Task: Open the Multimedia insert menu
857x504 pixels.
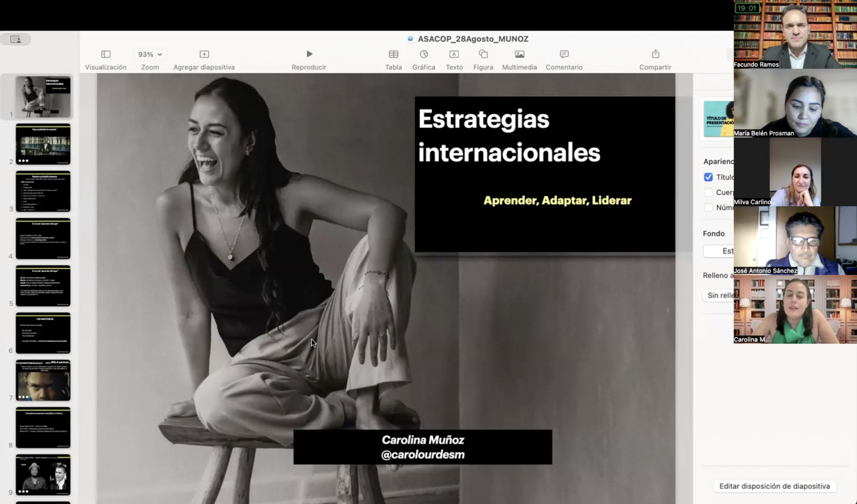Action: tap(519, 55)
